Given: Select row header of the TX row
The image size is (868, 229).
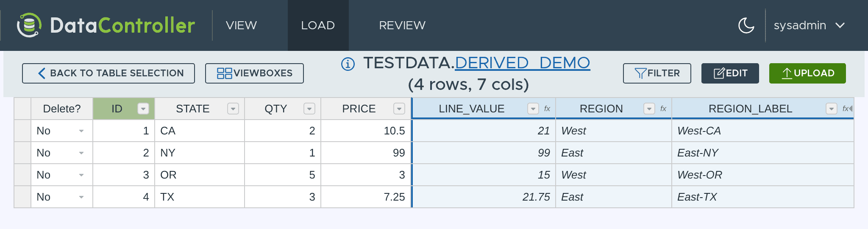Looking at the screenshot, I should click(22, 197).
